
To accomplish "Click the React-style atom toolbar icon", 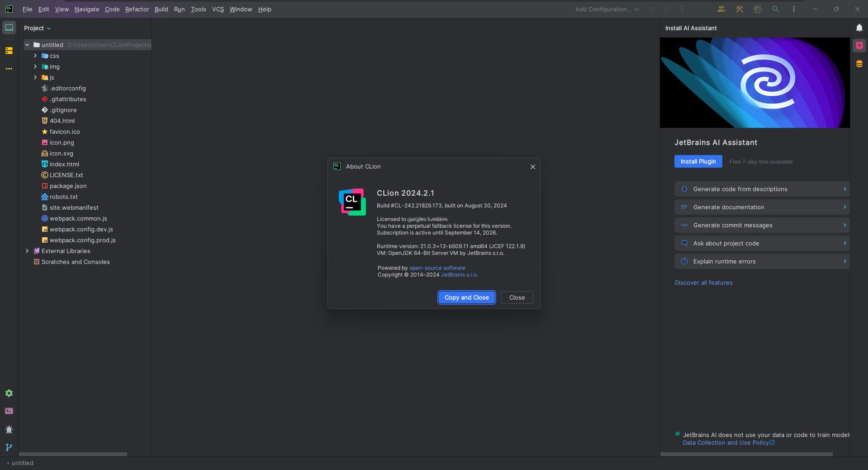I will click(758, 9).
